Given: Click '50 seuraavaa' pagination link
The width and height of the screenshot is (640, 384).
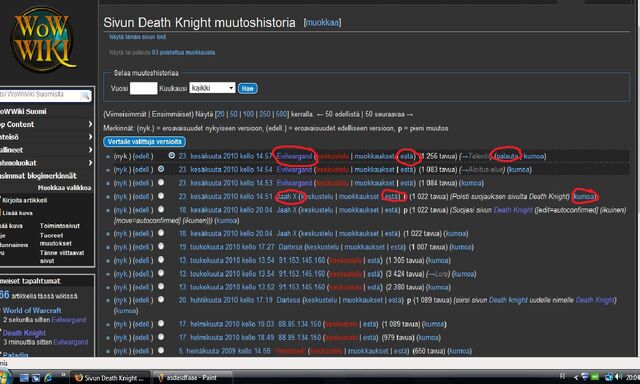Looking at the screenshot, I should click(x=386, y=114).
